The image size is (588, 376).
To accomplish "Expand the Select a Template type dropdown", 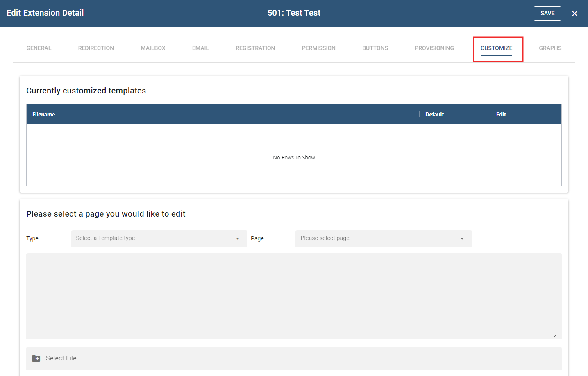I will 159,238.
